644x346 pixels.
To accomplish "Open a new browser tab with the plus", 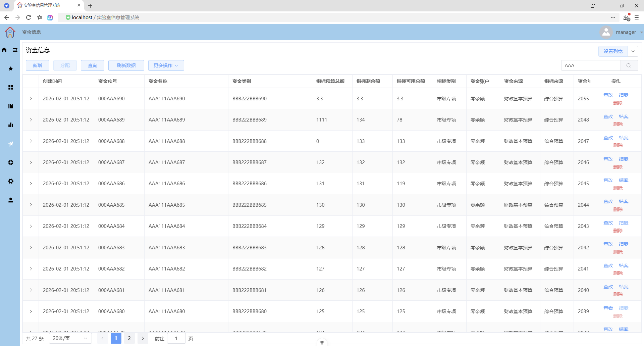I will (x=90, y=6).
